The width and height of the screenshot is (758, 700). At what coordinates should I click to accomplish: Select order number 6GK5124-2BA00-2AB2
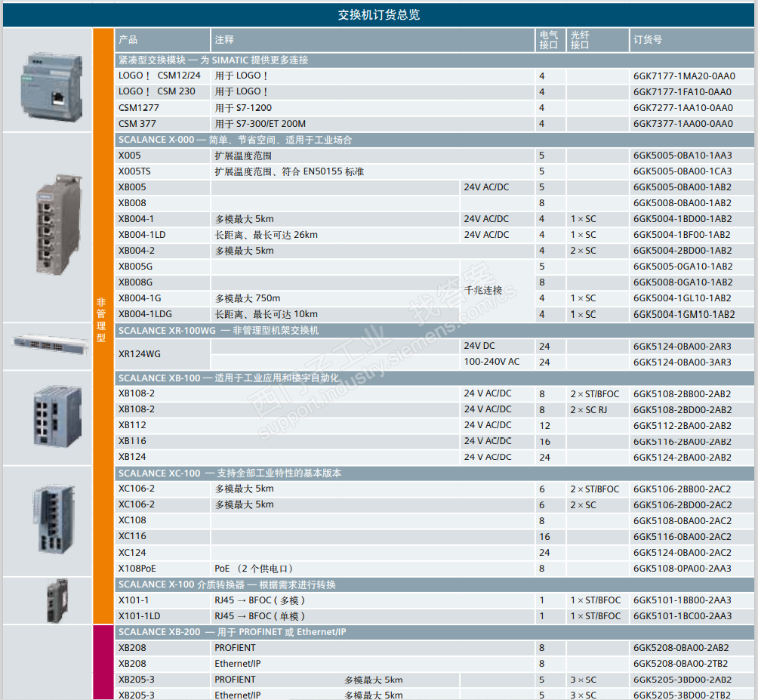682,458
